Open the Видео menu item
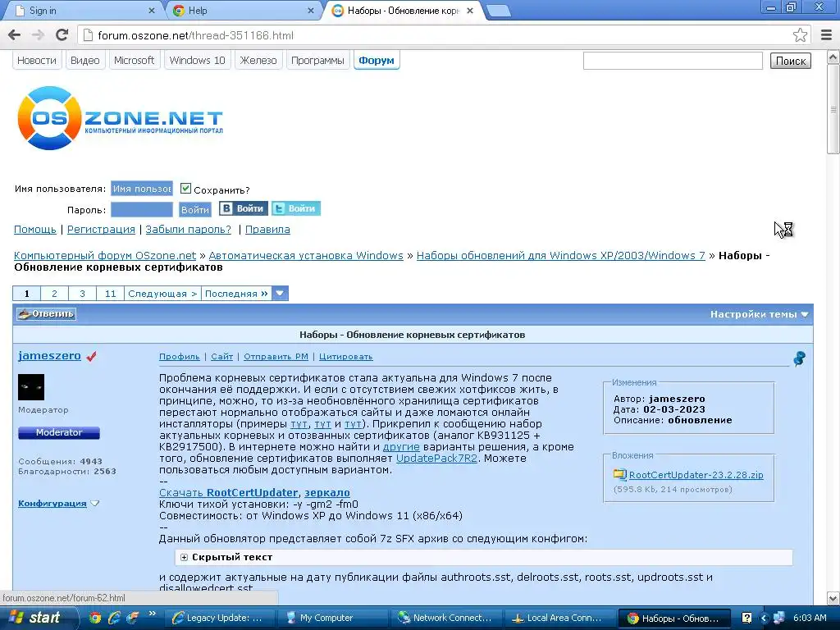 click(85, 61)
